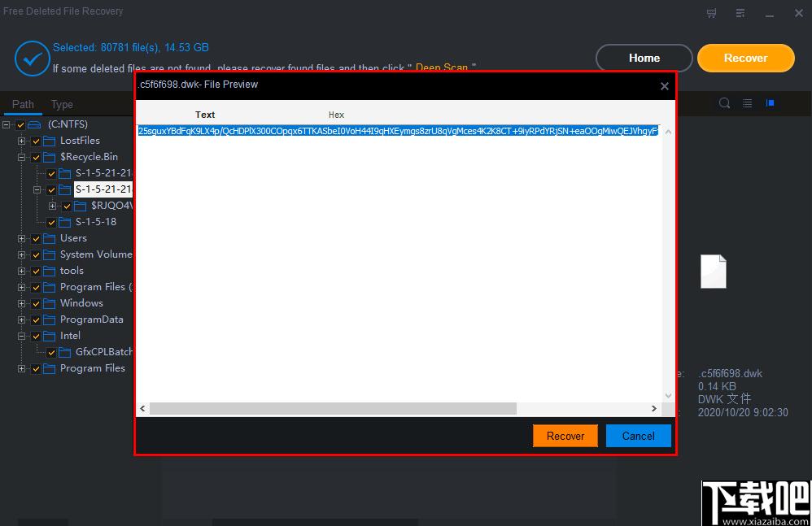
Task: Click the orange Recover button at top
Action: coord(746,58)
